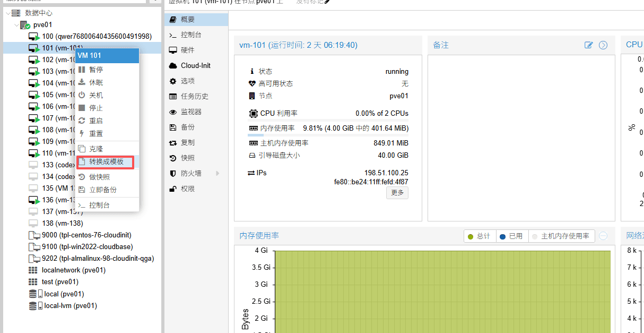
Task: Click the VM 133 stopped monitor icon
Action: click(33, 165)
